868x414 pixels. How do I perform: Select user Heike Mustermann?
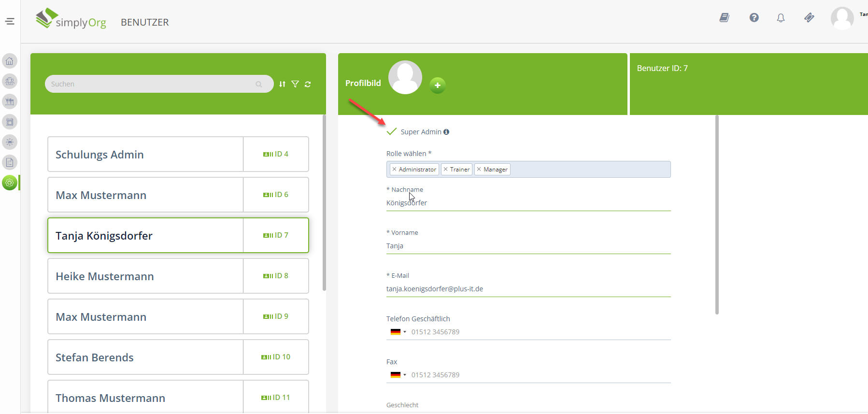click(x=145, y=276)
